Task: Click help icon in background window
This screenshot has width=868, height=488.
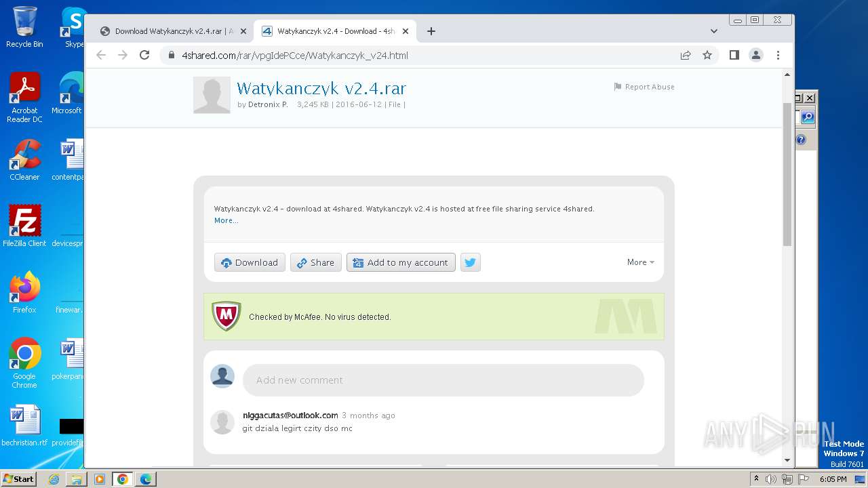Action: pyautogui.click(x=801, y=140)
